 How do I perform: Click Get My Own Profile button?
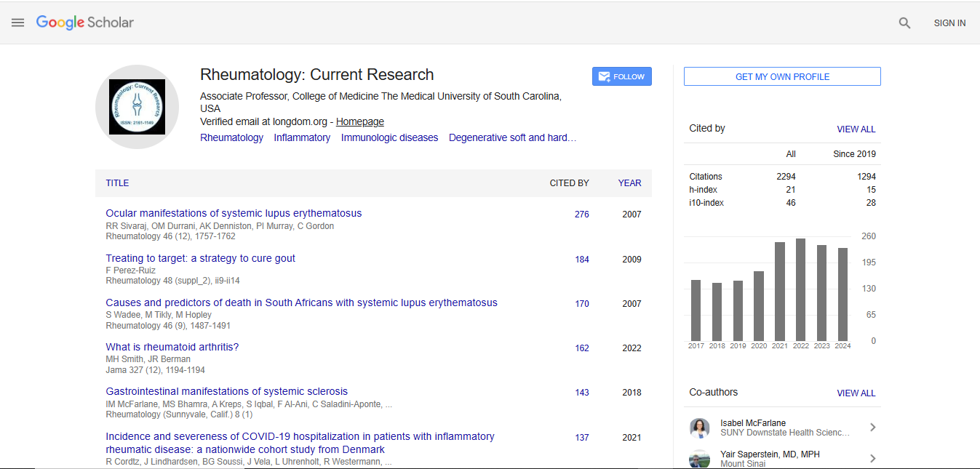[x=782, y=76]
